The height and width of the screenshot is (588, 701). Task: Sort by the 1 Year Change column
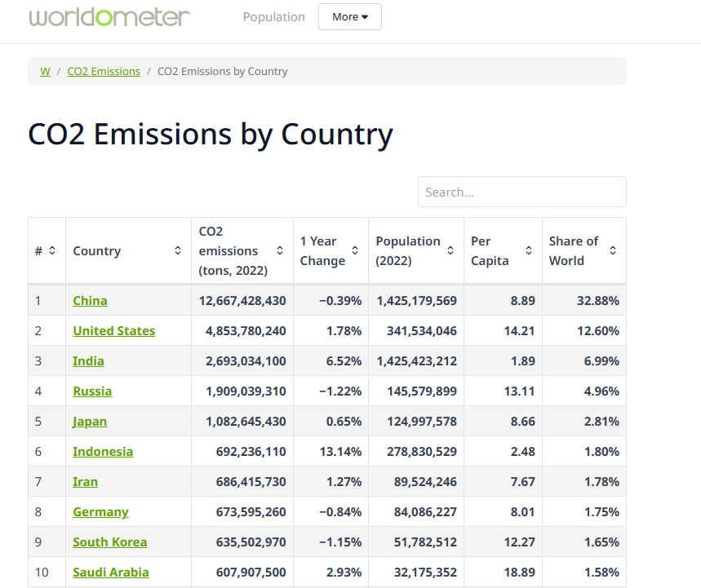[353, 250]
